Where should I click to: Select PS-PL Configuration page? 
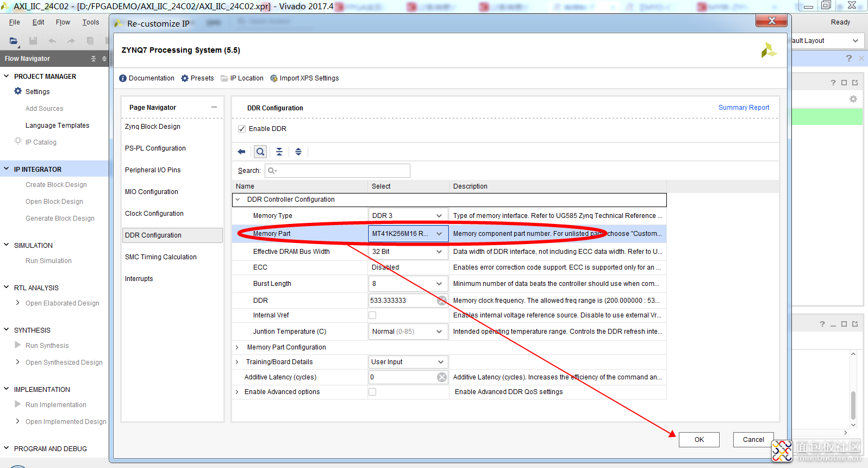point(155,148)
